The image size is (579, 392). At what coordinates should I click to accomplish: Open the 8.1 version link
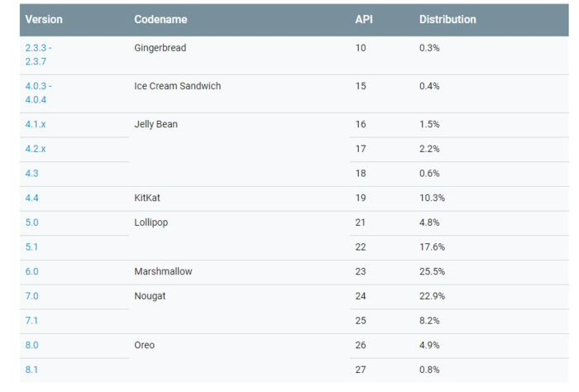point(32,370)
